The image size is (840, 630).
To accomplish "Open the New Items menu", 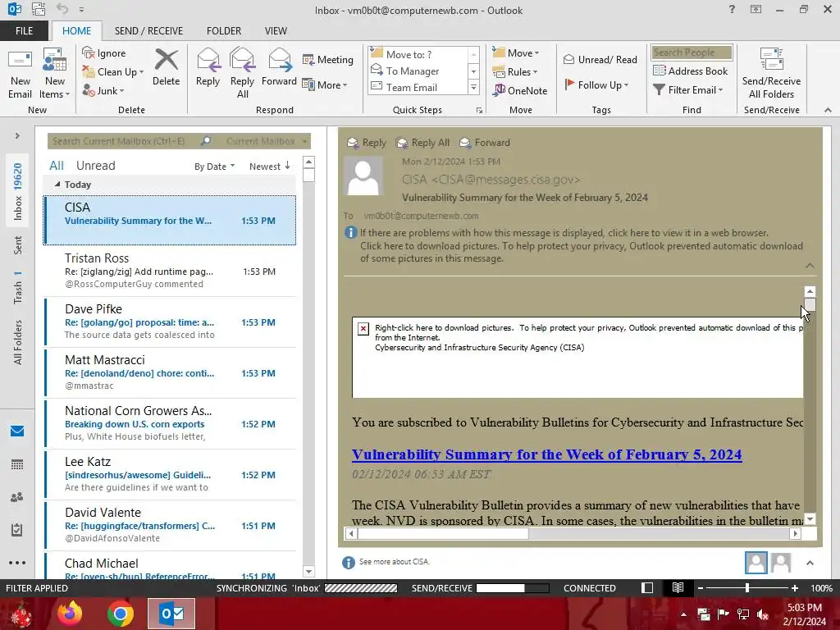I will [55, 74].
